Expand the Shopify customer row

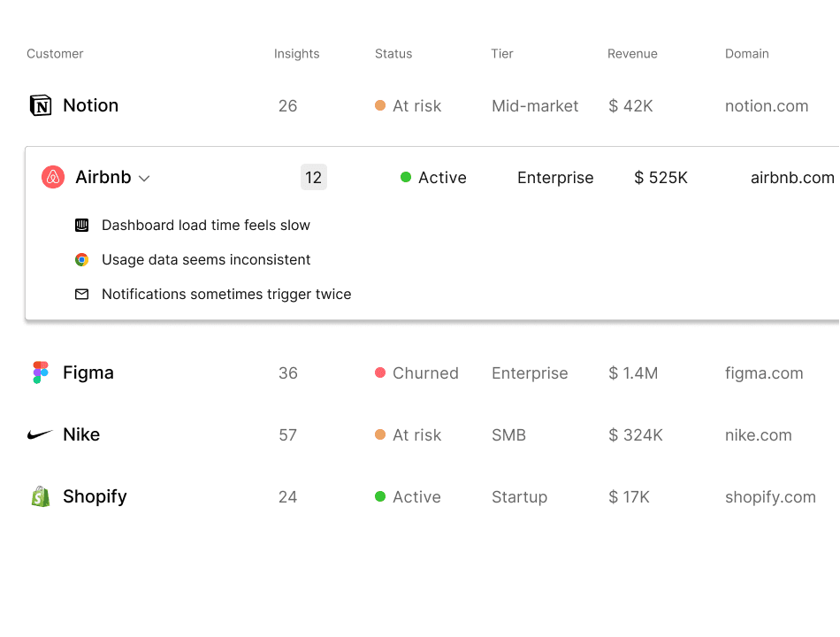(x=95, y=496)
